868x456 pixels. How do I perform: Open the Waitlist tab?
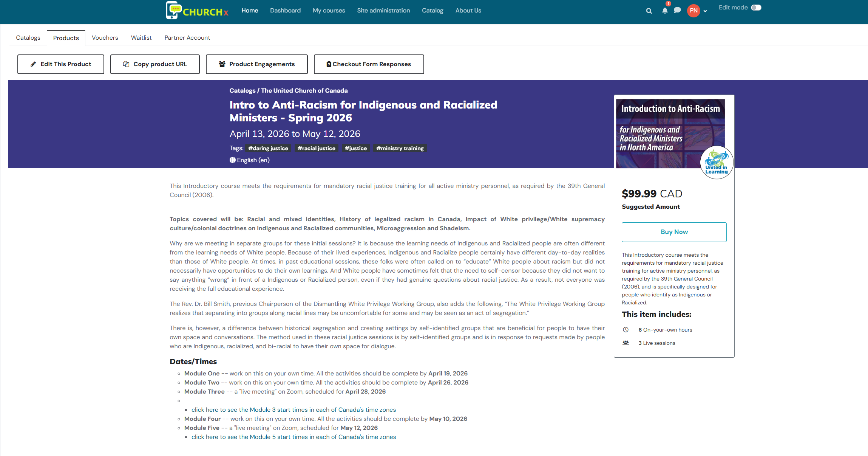coord(141,38)
